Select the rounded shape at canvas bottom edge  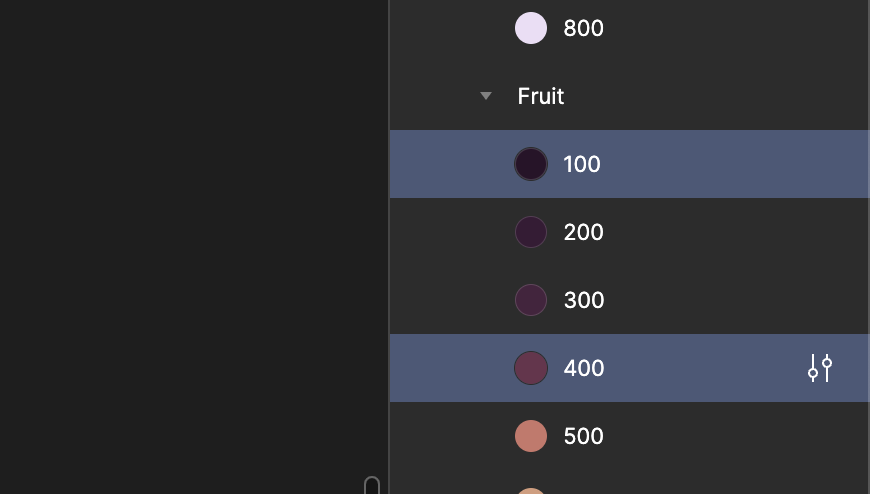(x=372, y=485)
